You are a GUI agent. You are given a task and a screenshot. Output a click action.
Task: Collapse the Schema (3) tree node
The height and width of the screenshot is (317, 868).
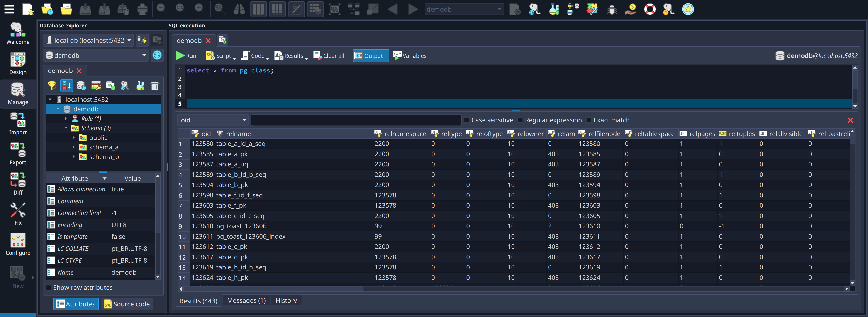tap(66, 128)
